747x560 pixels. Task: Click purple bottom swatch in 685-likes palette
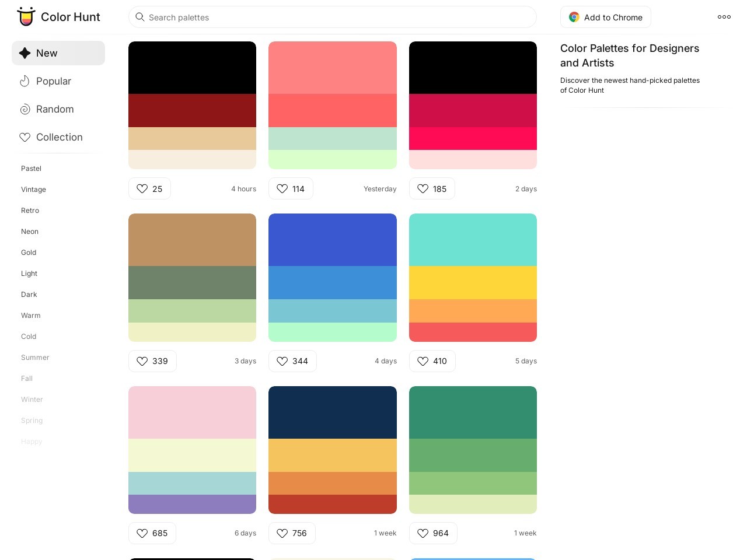click(192, 504)
